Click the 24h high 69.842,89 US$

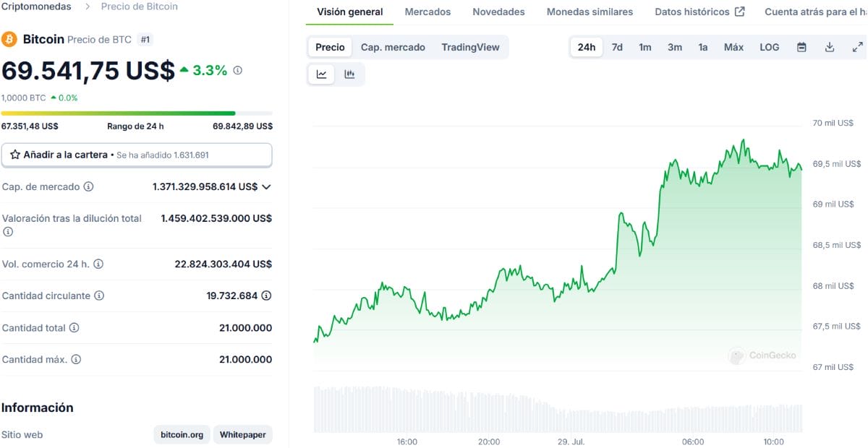pos(243,126)
